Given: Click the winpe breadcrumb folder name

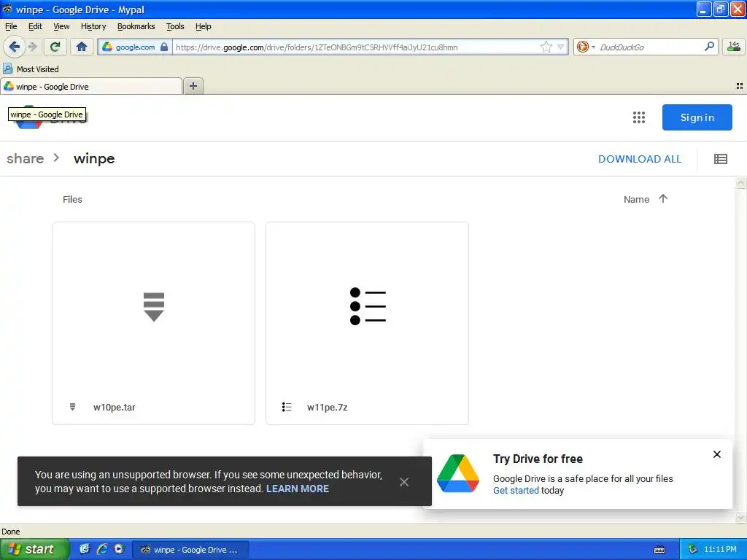Looking at the screenshot, I should 94,158.
